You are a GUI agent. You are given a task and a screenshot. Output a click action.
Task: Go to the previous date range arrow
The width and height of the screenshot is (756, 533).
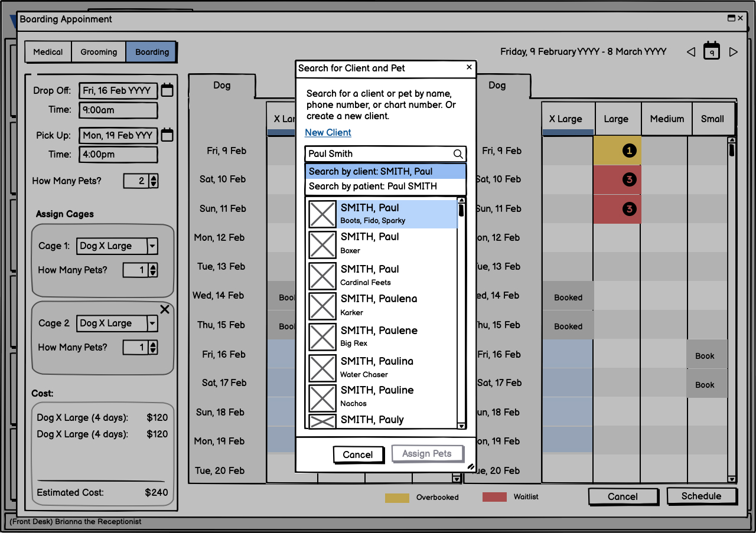pyautogui.click(x=690, y=52)
